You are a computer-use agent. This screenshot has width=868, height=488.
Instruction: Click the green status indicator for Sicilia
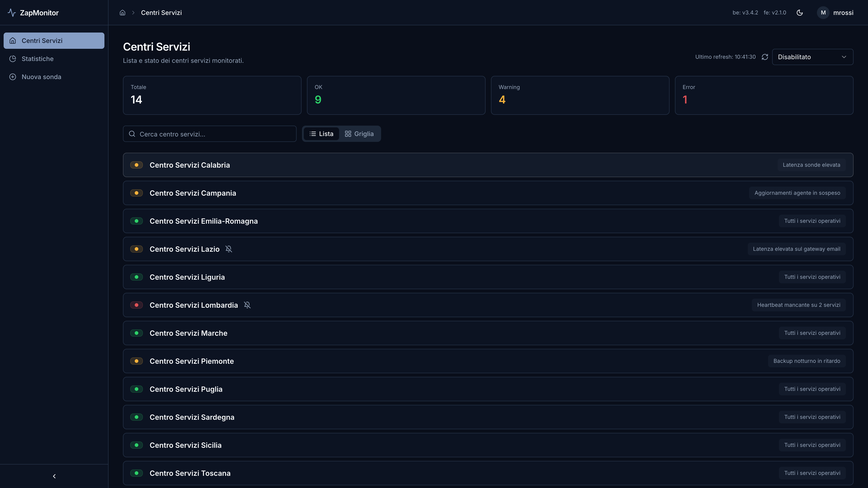[137, 445]
